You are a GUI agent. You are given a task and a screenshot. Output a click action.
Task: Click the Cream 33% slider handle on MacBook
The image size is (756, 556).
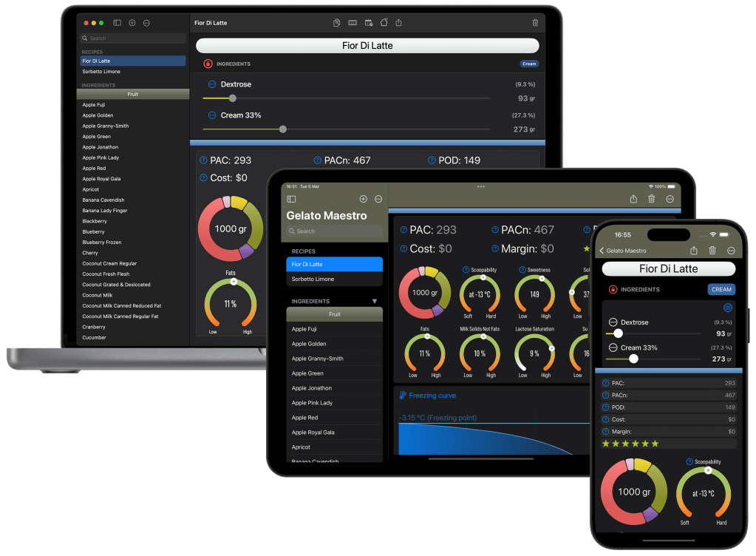pyautogui.click(x=283, y=129)
